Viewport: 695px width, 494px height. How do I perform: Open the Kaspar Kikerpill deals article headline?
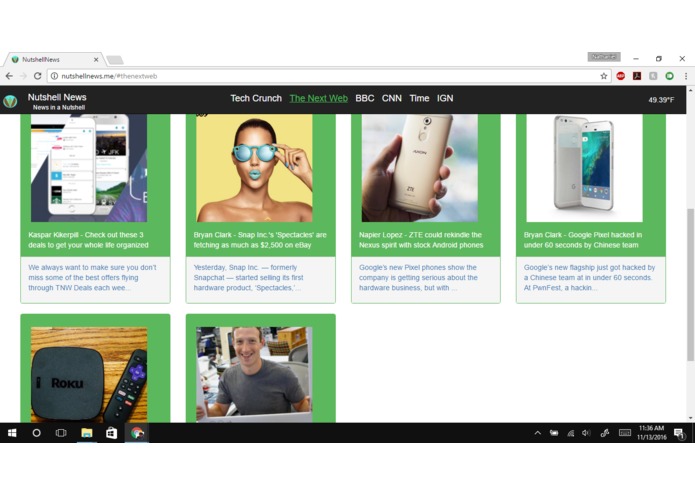pyautogui.click(x=89, y=240)
